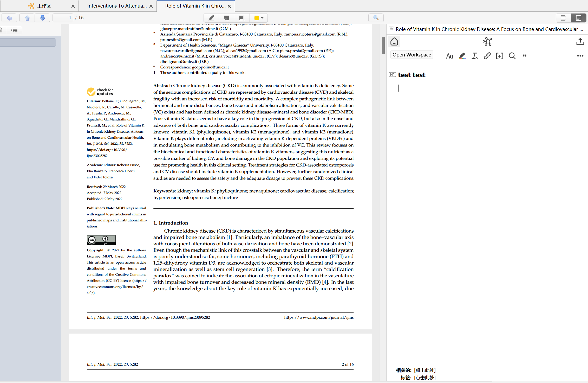Open the note highlight color tool
The image size is (588, 383).
point(462,56)
